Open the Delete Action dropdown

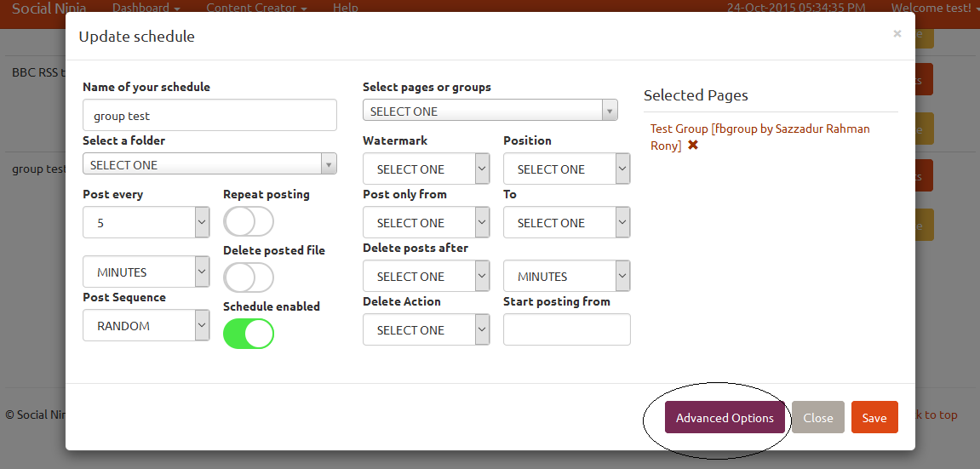point(426,329)
